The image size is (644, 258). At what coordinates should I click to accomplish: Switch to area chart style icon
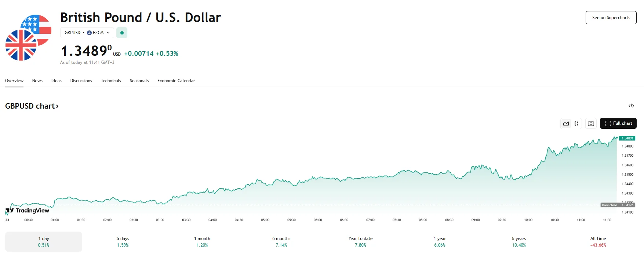(x=566, y=124)
